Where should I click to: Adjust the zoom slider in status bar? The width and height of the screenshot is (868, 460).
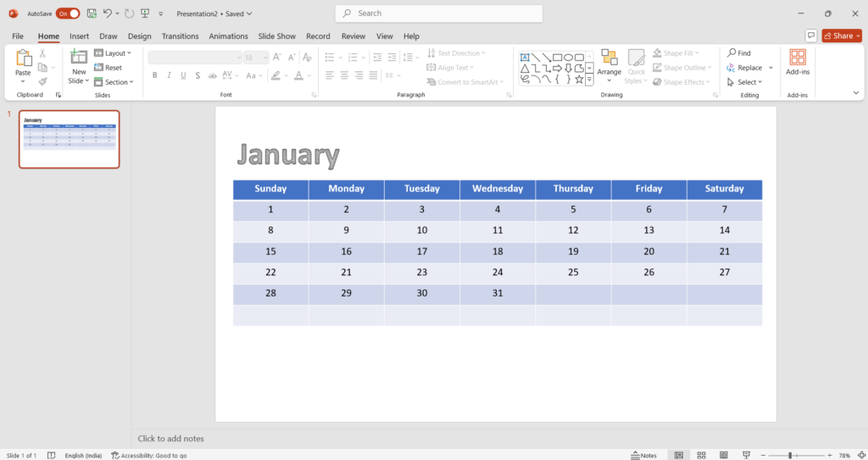point(790,455)
